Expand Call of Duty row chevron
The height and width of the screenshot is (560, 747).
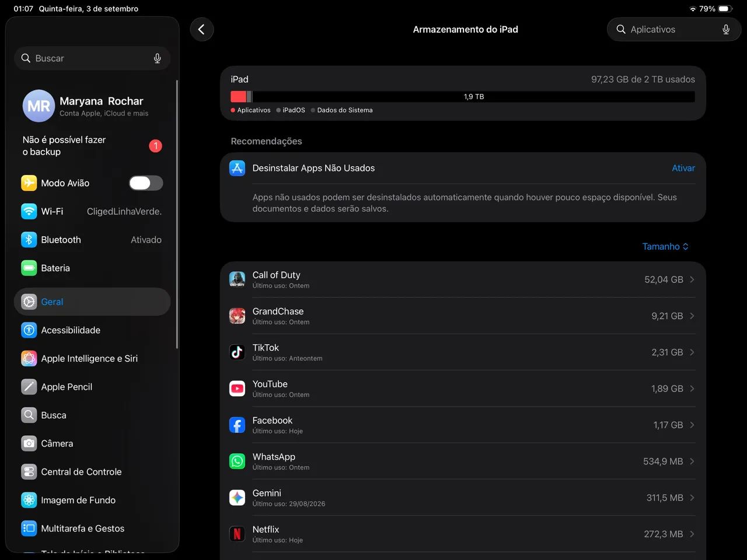pyautogui.click(x=692, y=279)
